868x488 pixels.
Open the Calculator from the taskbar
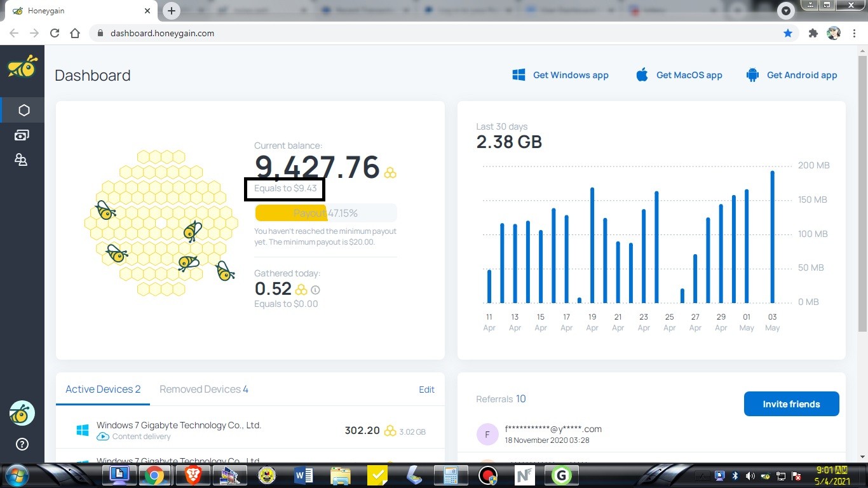tap(451, 475)
